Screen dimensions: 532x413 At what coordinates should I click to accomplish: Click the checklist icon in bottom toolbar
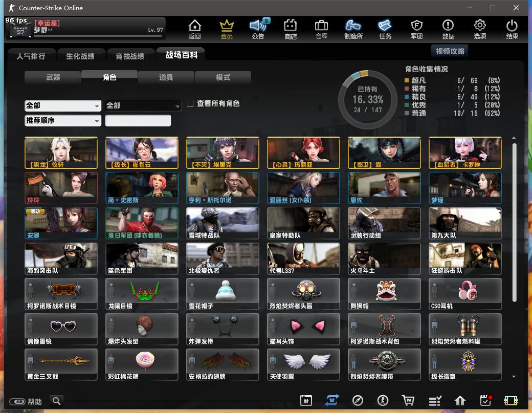(x=435, y=401)
